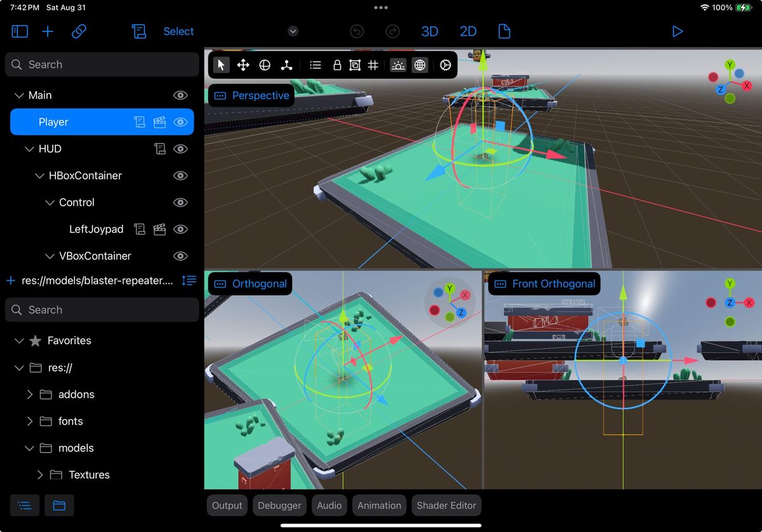The image size is (762, 532).
Task: Select the Move tool in the 3D toolbar
Action: (243, 65)
